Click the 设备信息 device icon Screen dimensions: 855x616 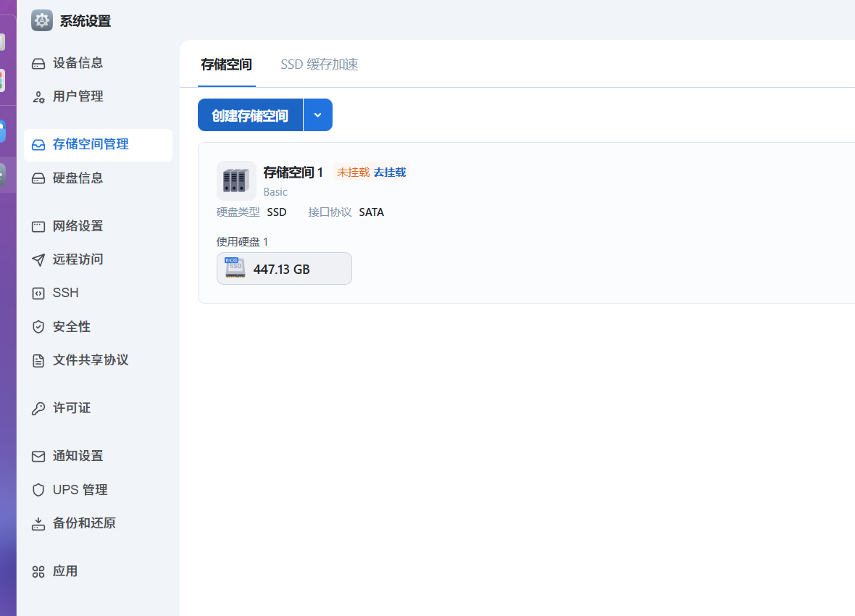click(38, 64)
